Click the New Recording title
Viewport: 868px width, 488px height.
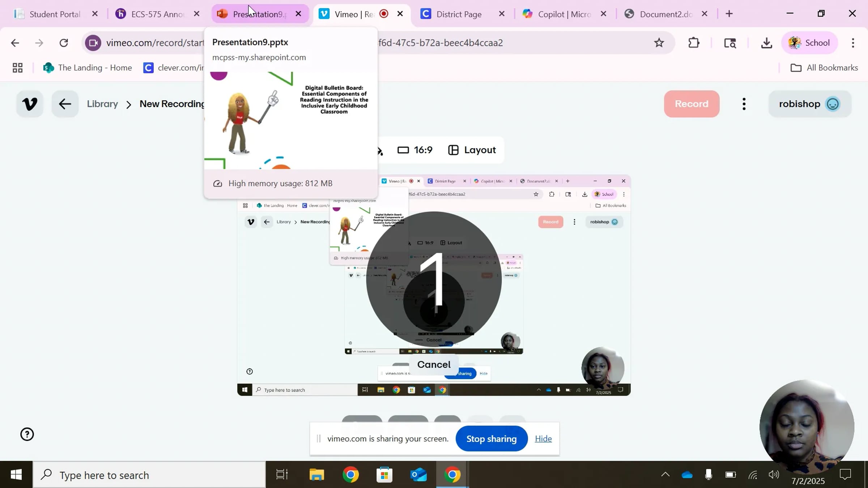[x=172, y=104]
